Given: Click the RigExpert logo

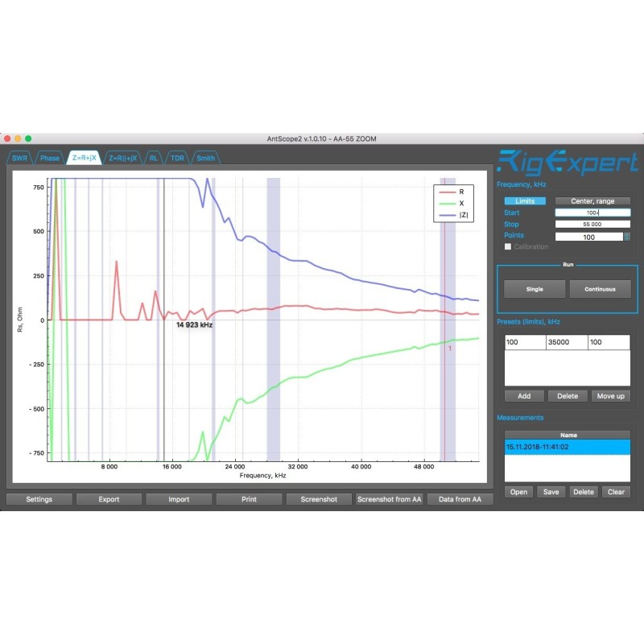Looking at the screenshot, I should pos(568,163).
